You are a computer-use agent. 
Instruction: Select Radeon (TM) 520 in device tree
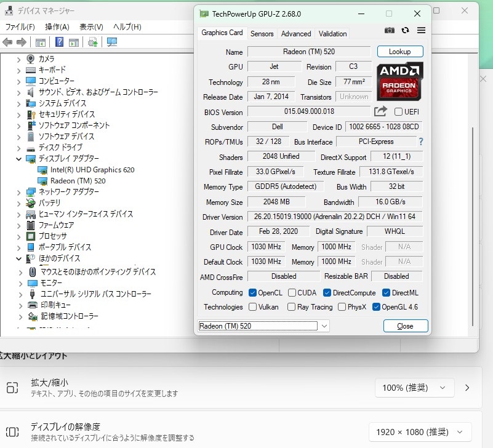[78, 181]
